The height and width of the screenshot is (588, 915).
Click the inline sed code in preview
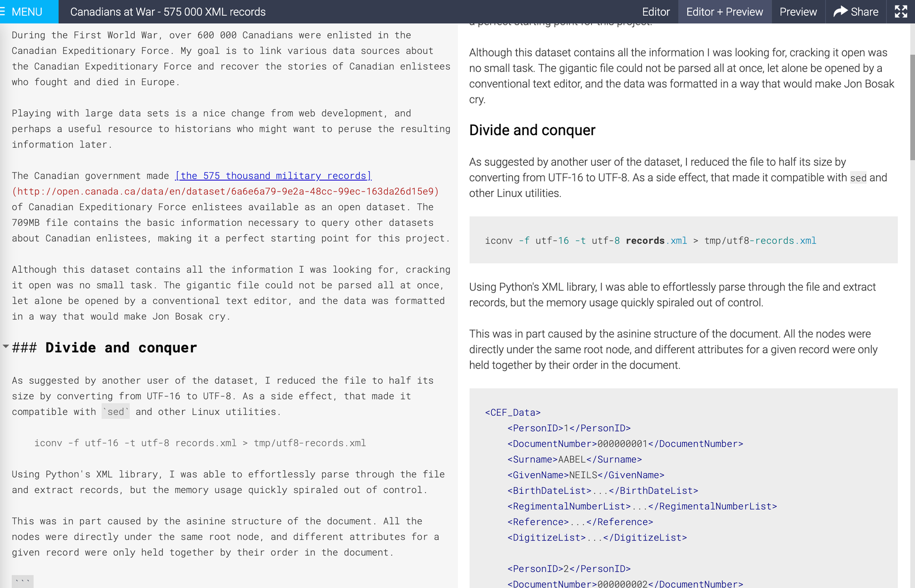858,178
